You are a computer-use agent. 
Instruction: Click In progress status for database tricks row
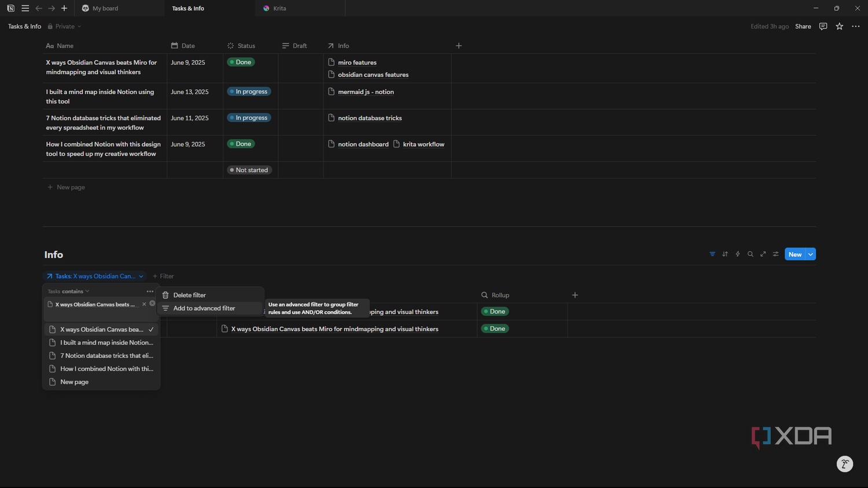tap(249, 117)
